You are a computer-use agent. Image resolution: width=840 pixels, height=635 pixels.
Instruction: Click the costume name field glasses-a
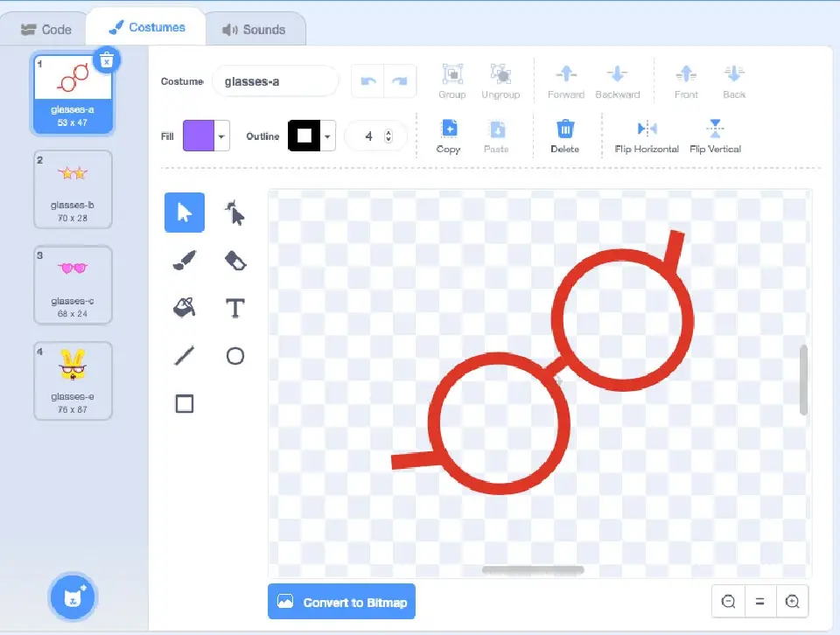pyautogui.click(x=276, y=81)
